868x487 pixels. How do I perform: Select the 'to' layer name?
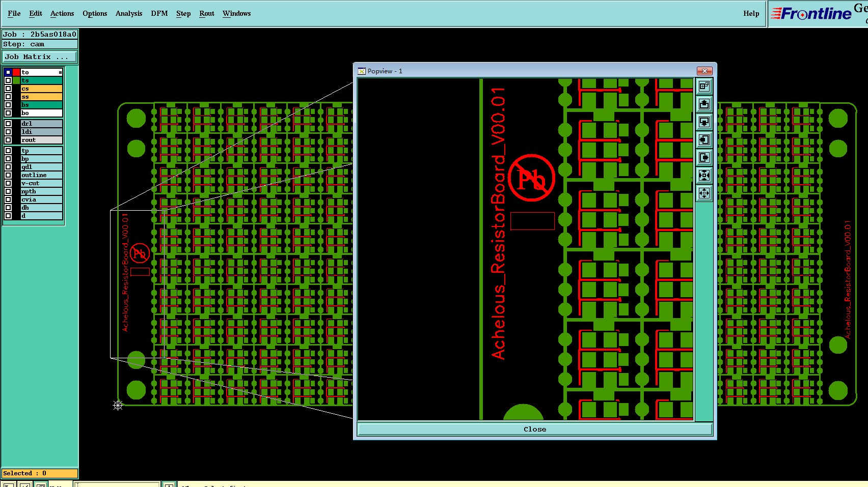(41, 72)
